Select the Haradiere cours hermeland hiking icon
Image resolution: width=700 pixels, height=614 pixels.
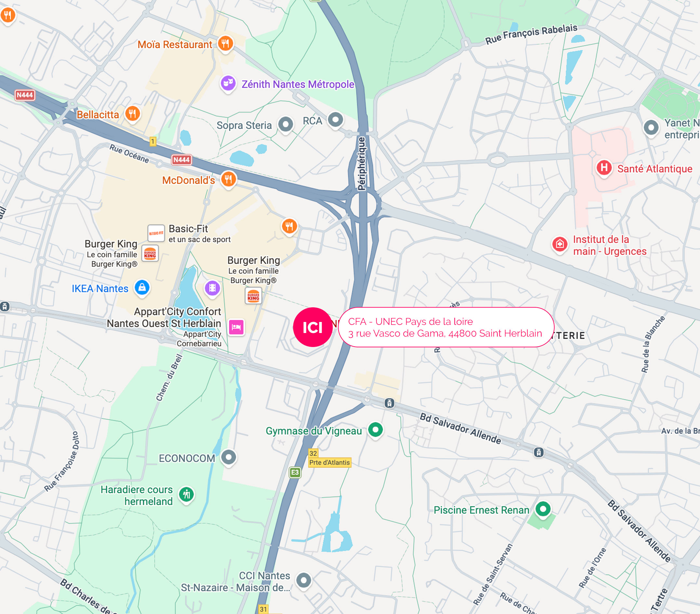click(x=187, y=494)
